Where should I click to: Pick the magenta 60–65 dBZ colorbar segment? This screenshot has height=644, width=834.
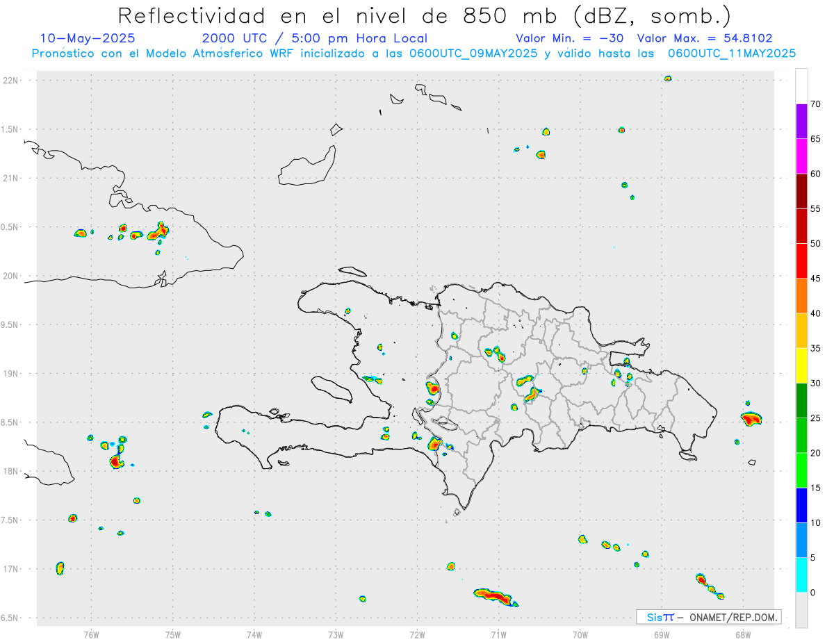point(801,156)
